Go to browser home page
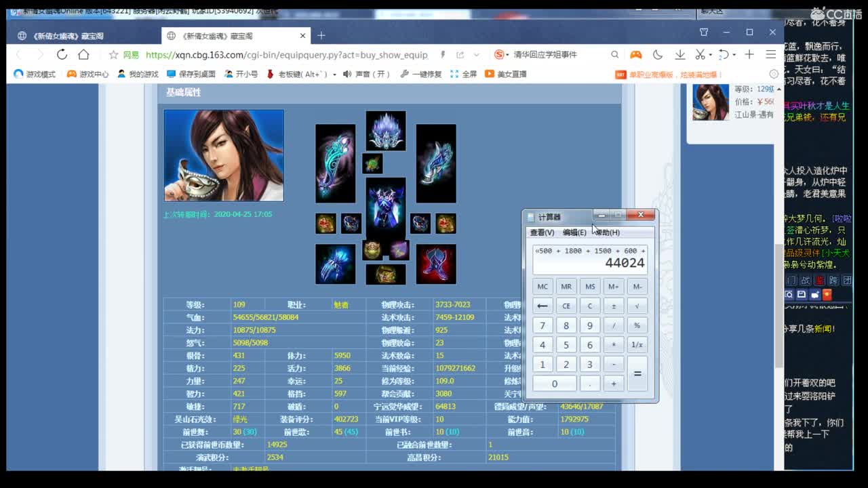868x488 pixels. pyautogui.click(x=83, y=54)
